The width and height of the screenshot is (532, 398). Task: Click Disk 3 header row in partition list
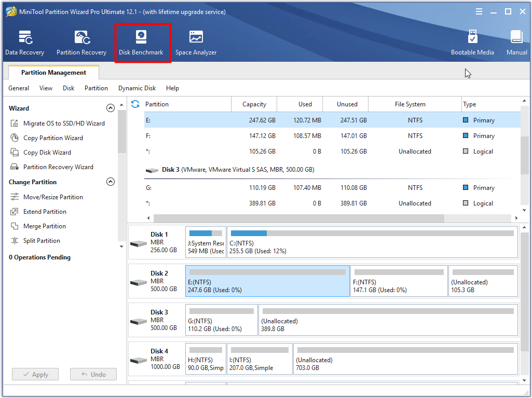pos(332,170)
